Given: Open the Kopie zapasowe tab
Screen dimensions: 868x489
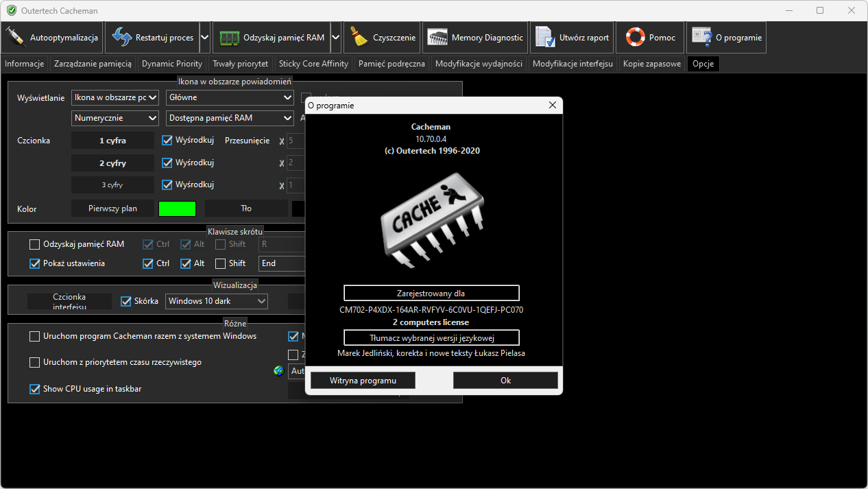Looking at the screenshot, I should click(x=652, y=64).
